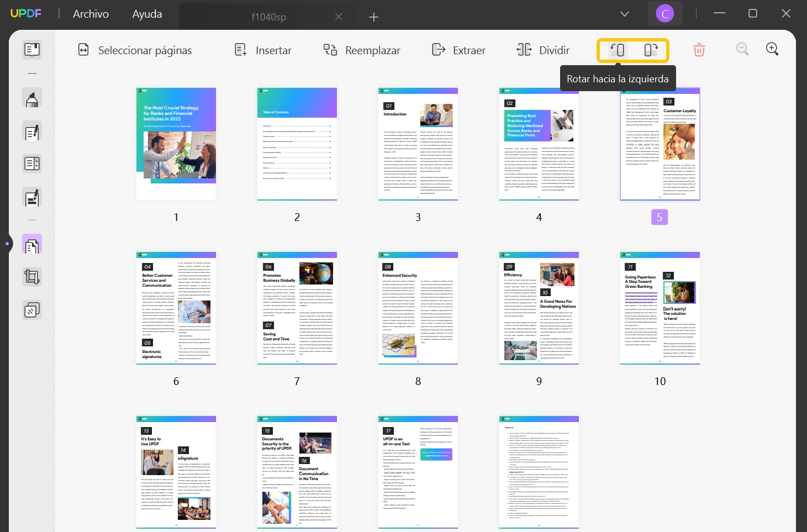Open the Edit PDF sidebar tool
Image resolution: width=807 pixels, height=532 pixels.
click(32, 131)
